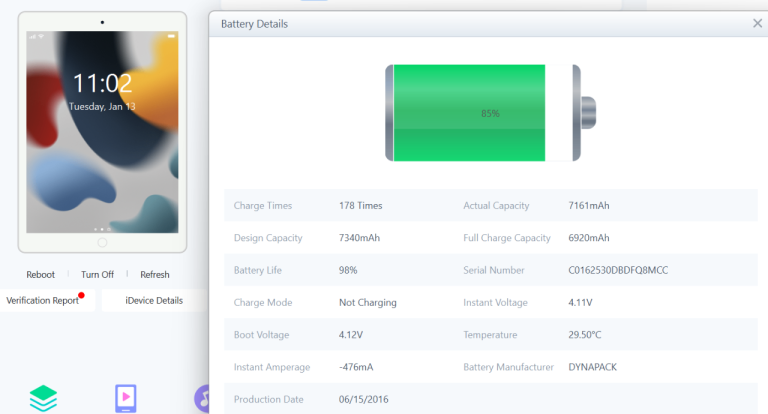Click the green battery level graphic
The image size is (768, 414).
coord(468,113)
